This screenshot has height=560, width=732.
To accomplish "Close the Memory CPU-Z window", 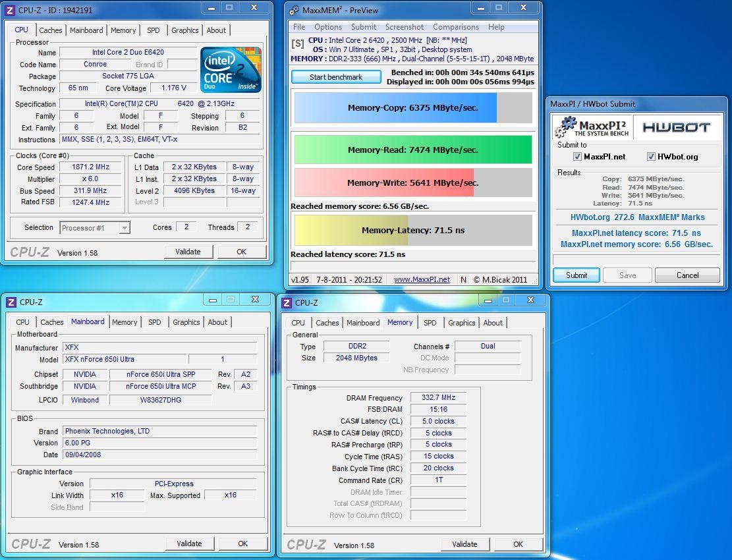I will point(530,300).
